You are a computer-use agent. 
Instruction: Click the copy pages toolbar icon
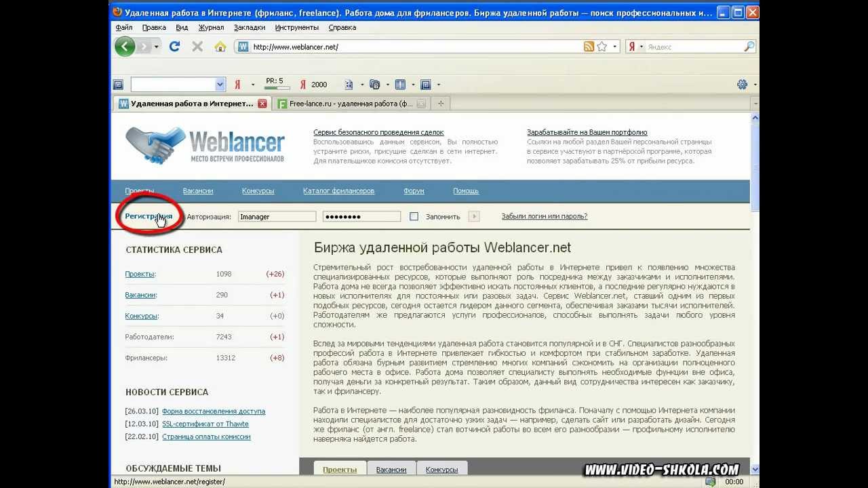click(x=375, y=85)
